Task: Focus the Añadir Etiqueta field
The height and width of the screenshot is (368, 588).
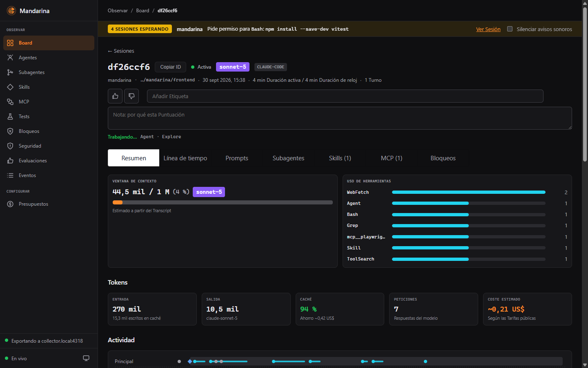Action: pyautogui.click(x=345, y=96)
